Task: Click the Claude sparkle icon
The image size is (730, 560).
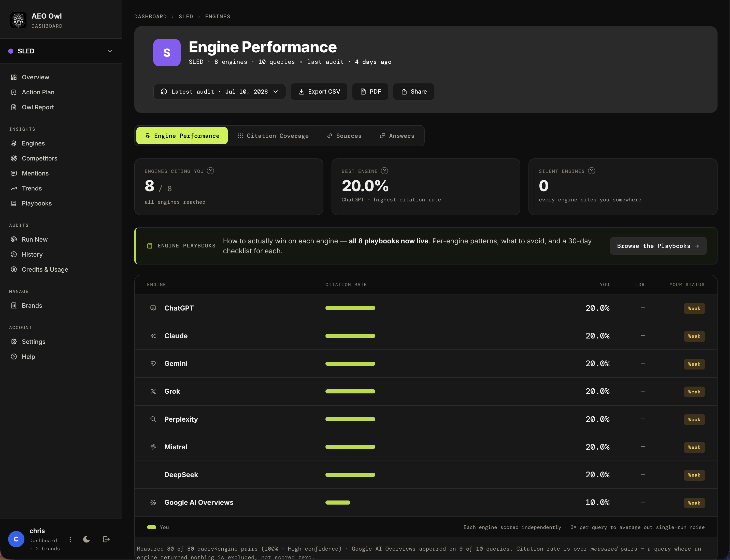Action: 153,336
